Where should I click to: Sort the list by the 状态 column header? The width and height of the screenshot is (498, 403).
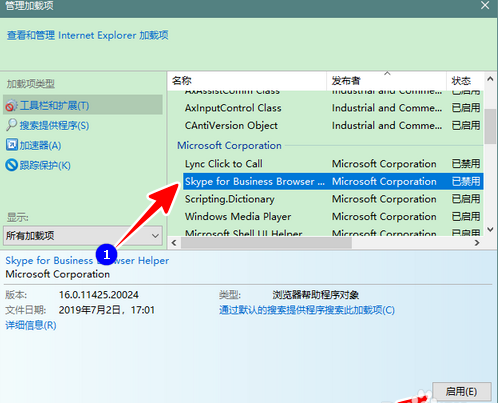click(x=461, y=81)
